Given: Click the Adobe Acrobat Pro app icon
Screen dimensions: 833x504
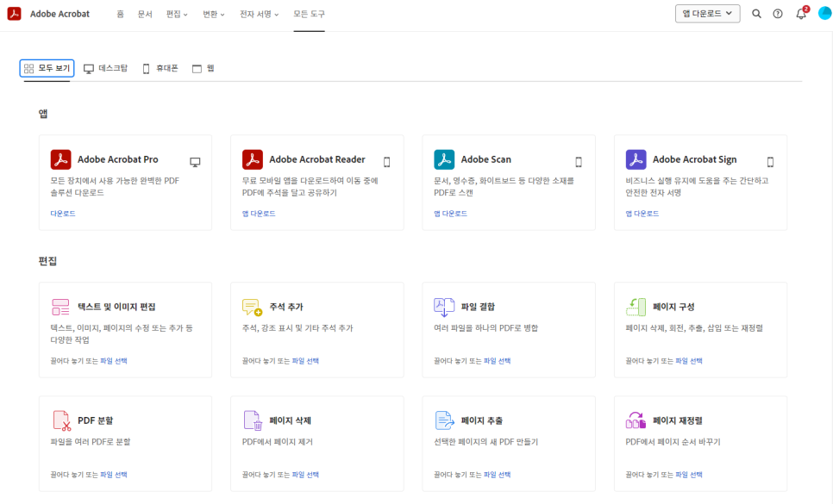Looking at the screenshot, I should pos(60,159).
